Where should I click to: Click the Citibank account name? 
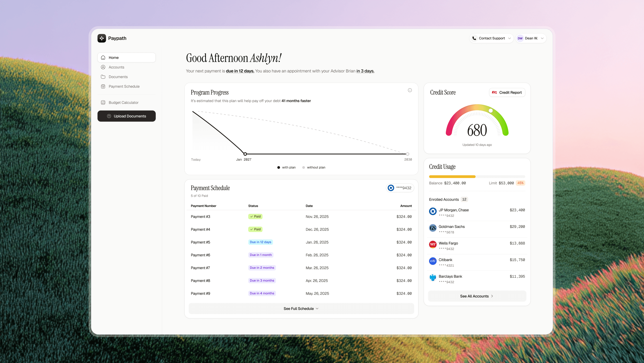[445, 260]
